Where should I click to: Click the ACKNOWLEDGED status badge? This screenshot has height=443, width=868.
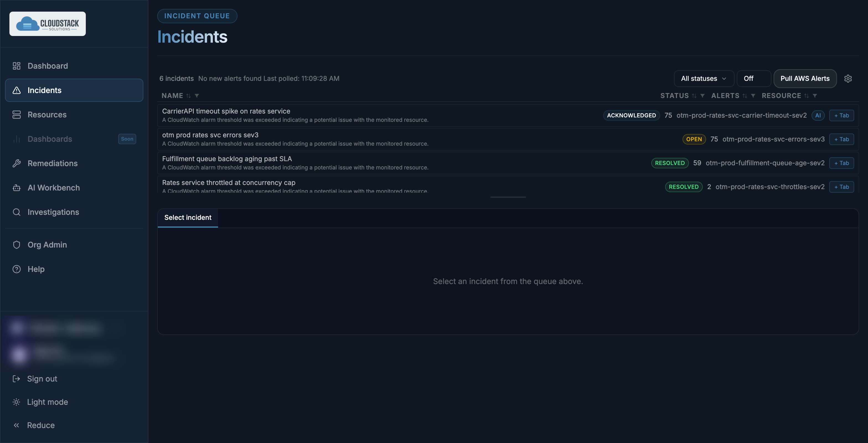[631, 115]
